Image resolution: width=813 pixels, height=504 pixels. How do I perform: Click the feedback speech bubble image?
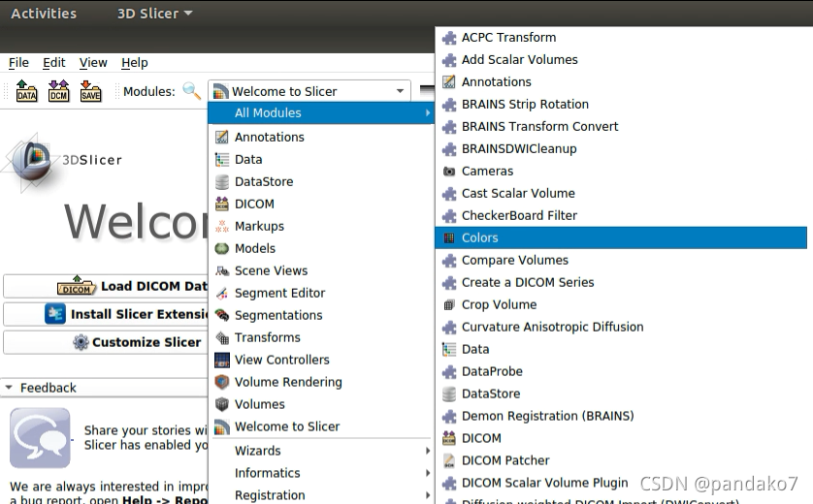tap(40, 438)
